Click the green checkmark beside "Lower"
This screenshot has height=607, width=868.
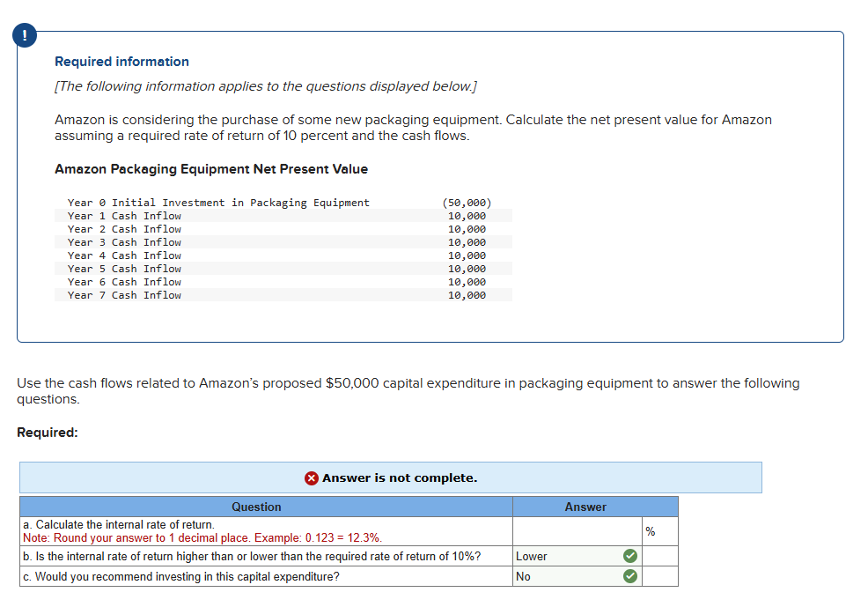point(629,556)
